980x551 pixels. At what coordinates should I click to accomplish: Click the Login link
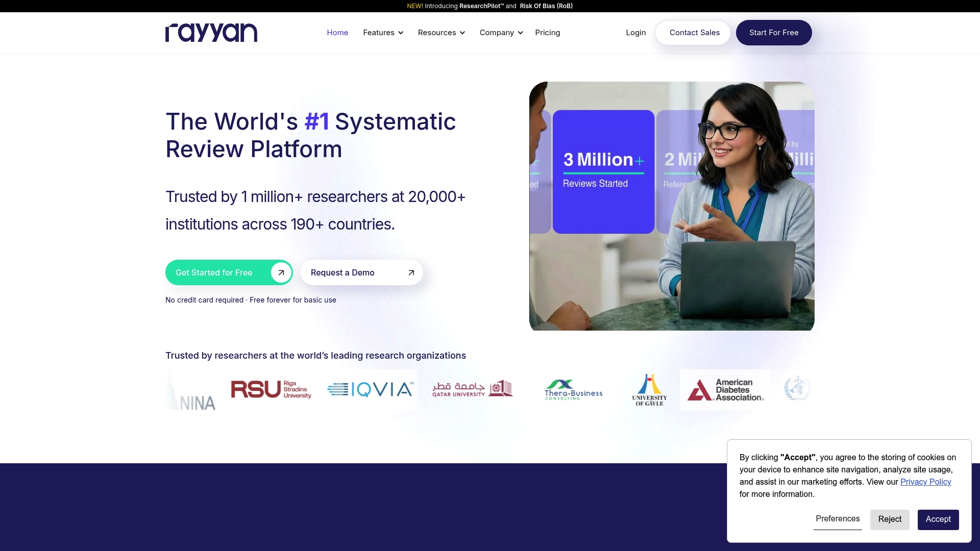point(636,33)
